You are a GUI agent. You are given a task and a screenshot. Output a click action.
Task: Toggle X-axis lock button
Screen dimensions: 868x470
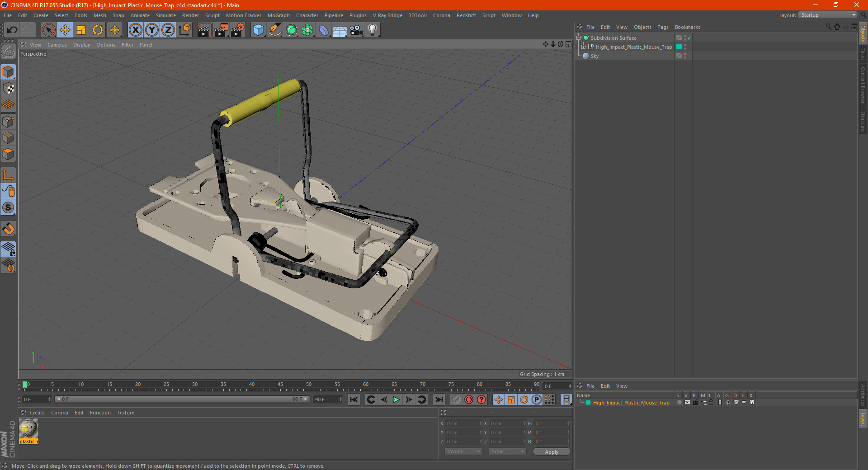(135, 30)
